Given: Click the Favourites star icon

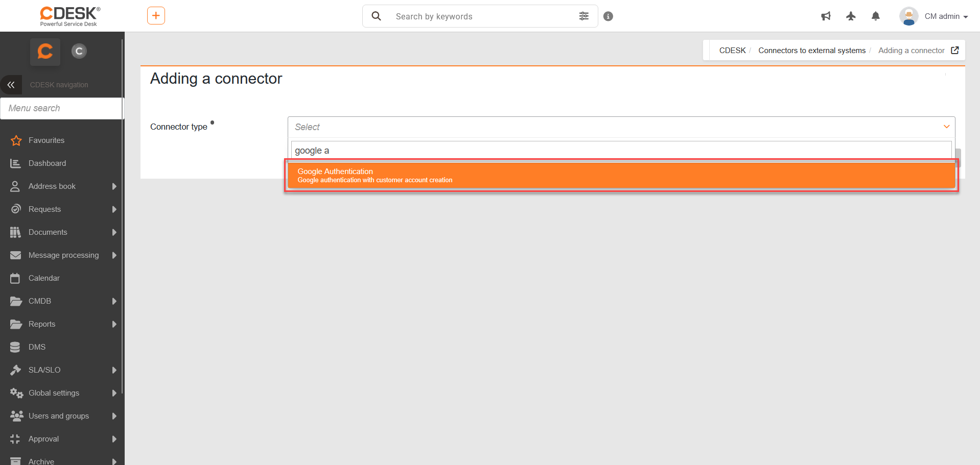Looking at the screenshot, I should (16, 140).
